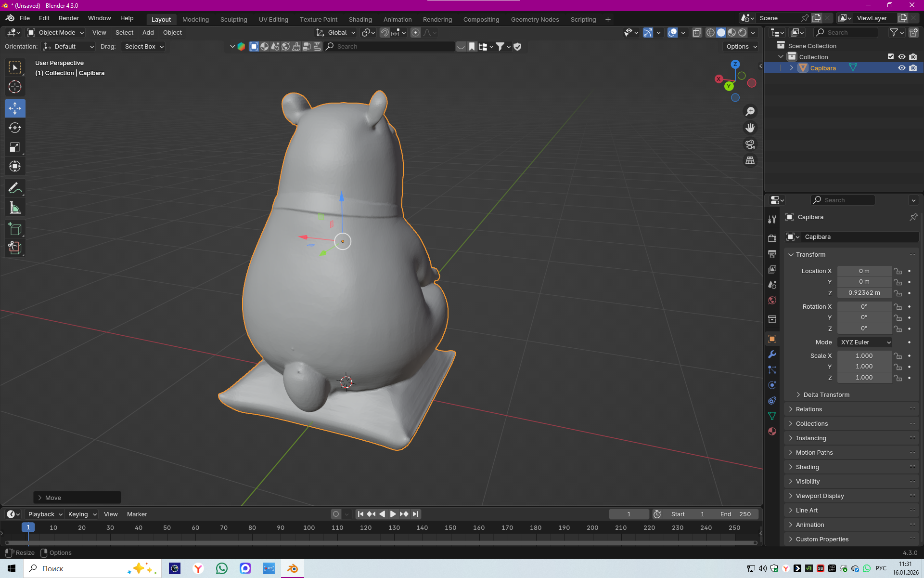Click the pan view hand icon

[x=750, y=128]
